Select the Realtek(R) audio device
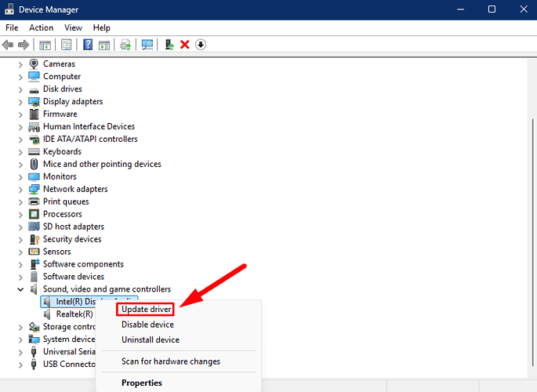Viewport: 537px width, 392px height. [x=74, y=314]
